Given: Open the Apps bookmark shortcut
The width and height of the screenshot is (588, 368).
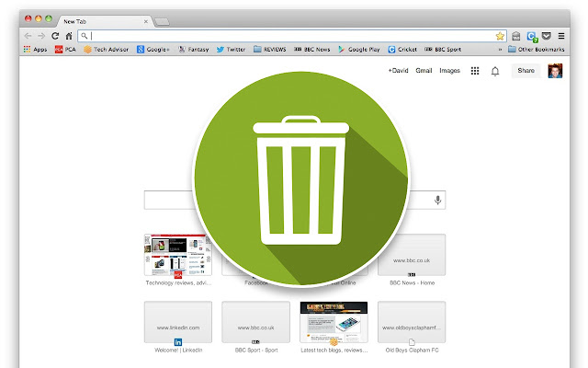Looking at the screenshot, I should [35, 49].
